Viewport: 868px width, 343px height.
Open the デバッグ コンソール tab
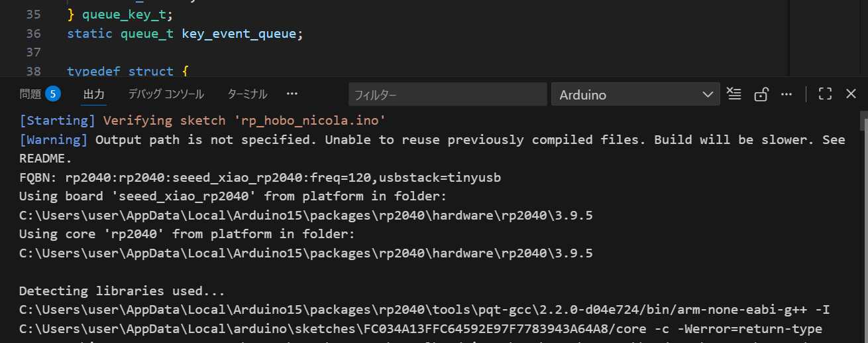point(166,94)
